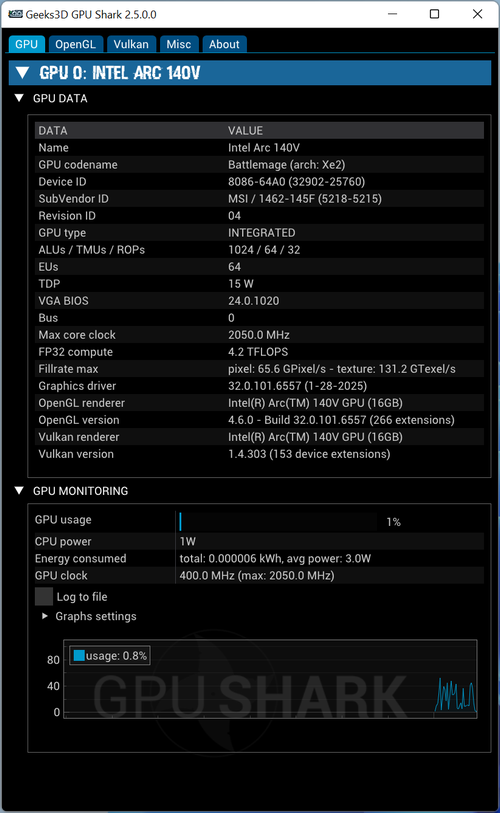Image resolution: width=500 pixels, height=813 pixels.
Task: Enable the Log to file checkbox
Action: tap(44, 596)
